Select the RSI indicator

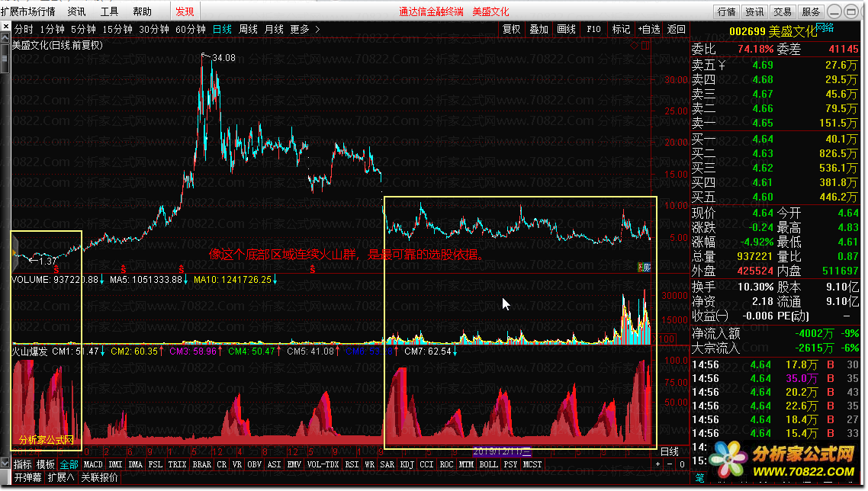point(352,464)
